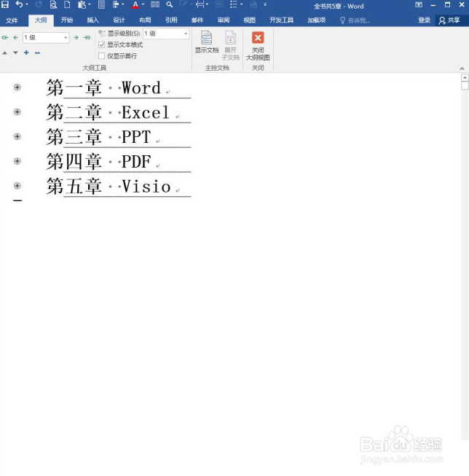Open Customize Quick Access Toolbar arrow
This screenshot has width=469, height=476.
[x=265, y=4]
